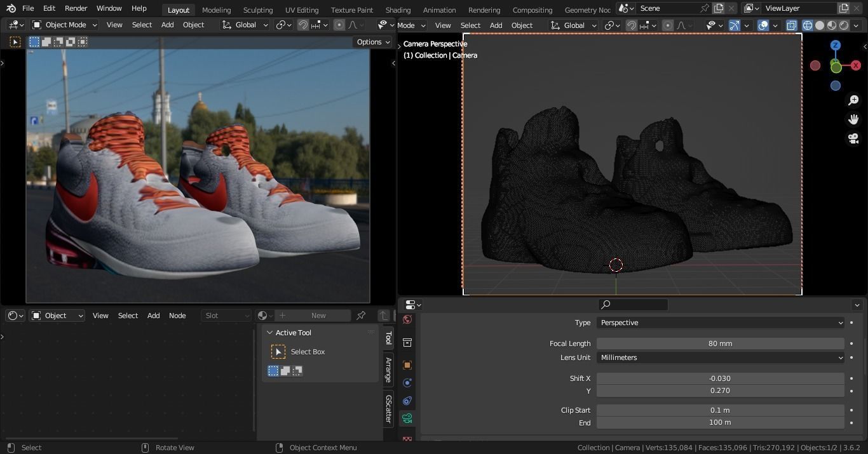Pin the node tree with pin icon
Viewport: 868px width, 454px height.
click(361, 316)
